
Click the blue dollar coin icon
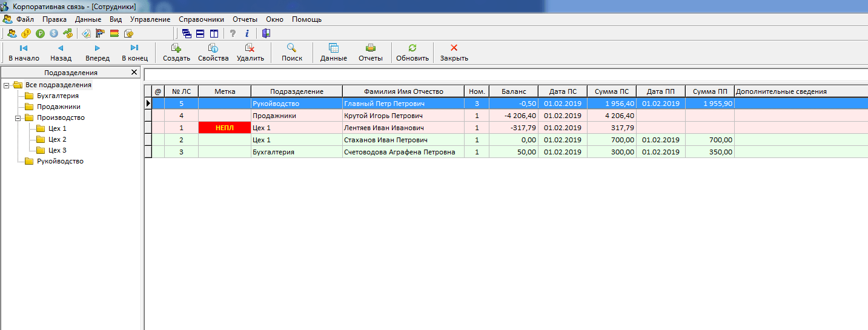[x=54, y=33]
